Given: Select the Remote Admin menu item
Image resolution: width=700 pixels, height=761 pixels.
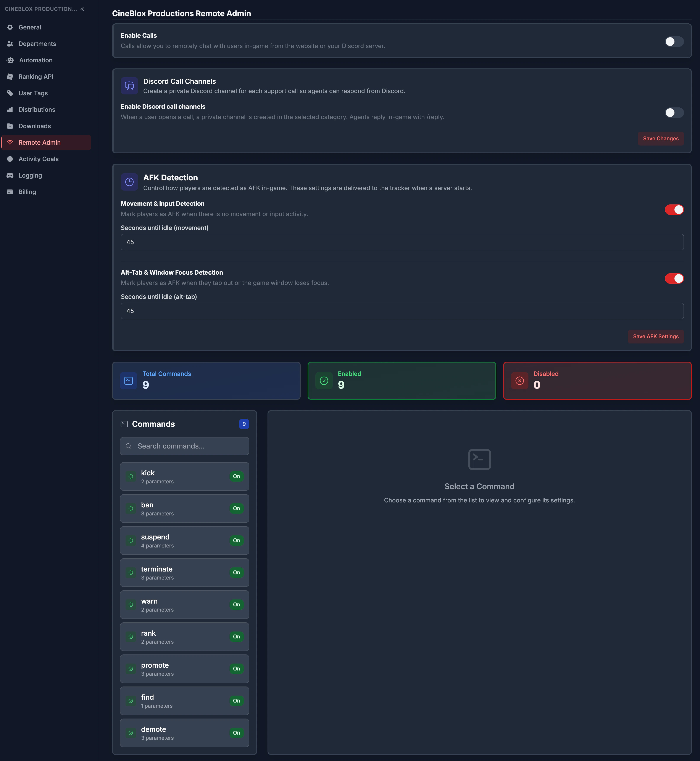Looking at the screenshot, I should click(46, 142).
